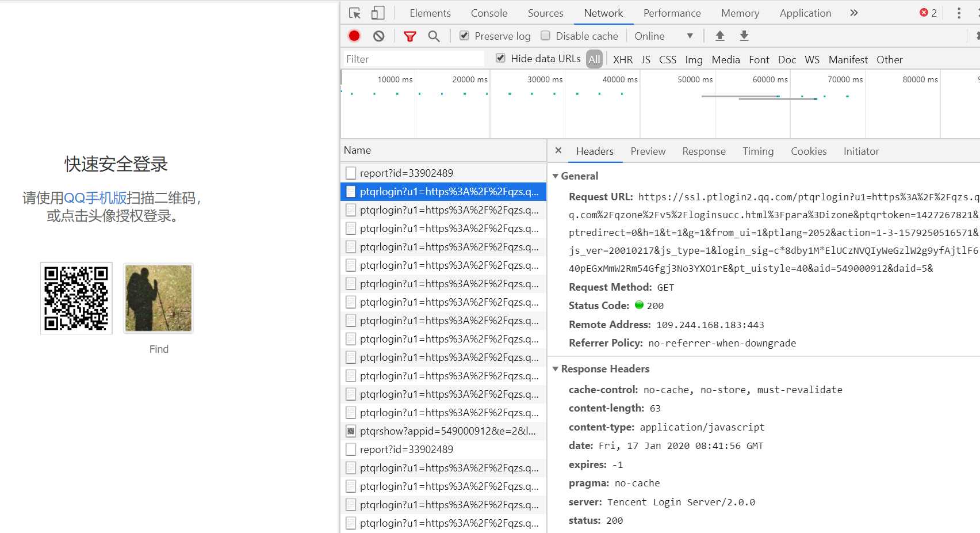Open the Application tab

tap(805, 13)
